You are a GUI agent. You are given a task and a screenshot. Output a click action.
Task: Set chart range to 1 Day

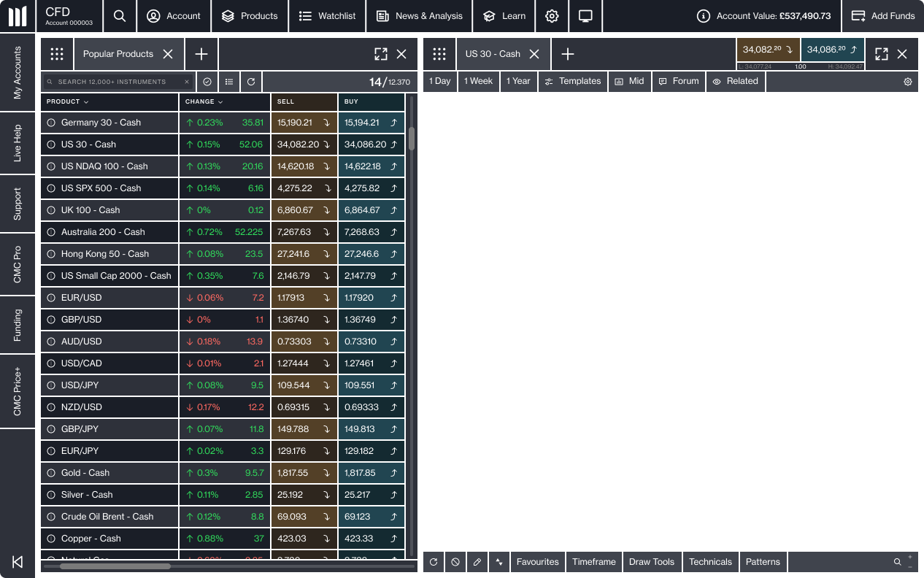[439, 81]
